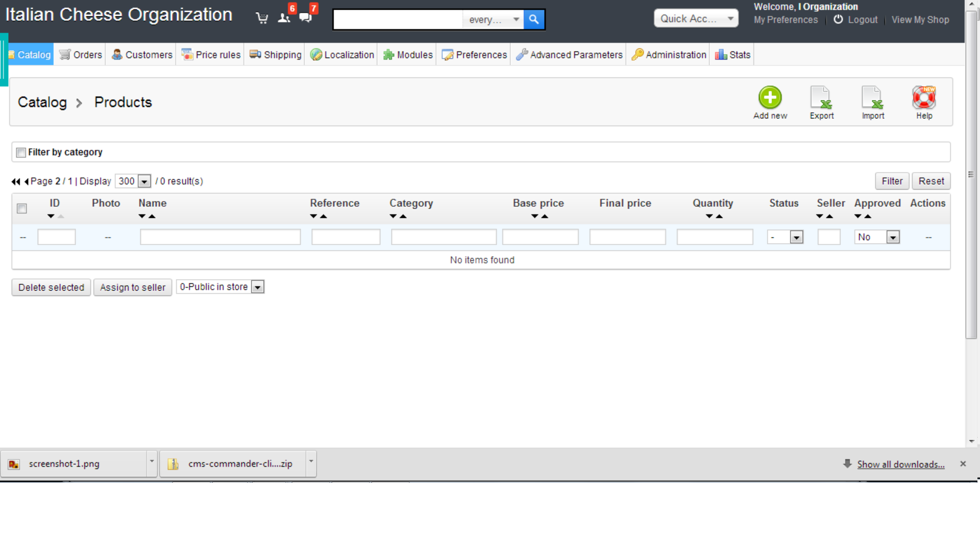Enable the Filter by category checkbox

(x=21, y=153)
